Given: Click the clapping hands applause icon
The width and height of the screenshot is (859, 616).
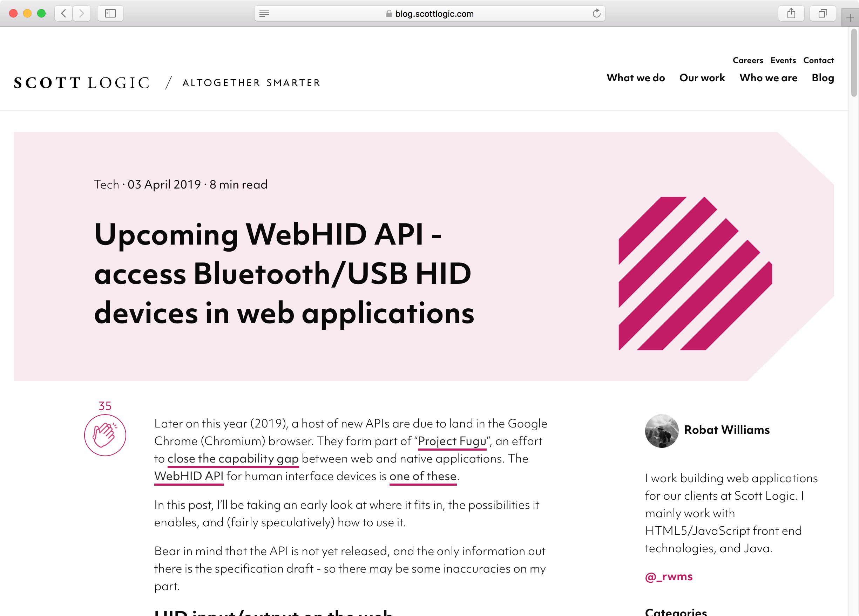Looking at the screenshot, I should point(105,435).
